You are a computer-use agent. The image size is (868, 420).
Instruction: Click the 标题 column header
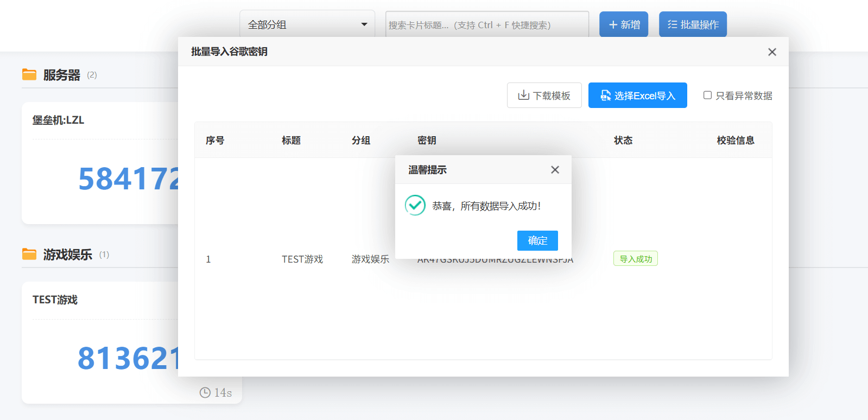[x=291, y=141]
